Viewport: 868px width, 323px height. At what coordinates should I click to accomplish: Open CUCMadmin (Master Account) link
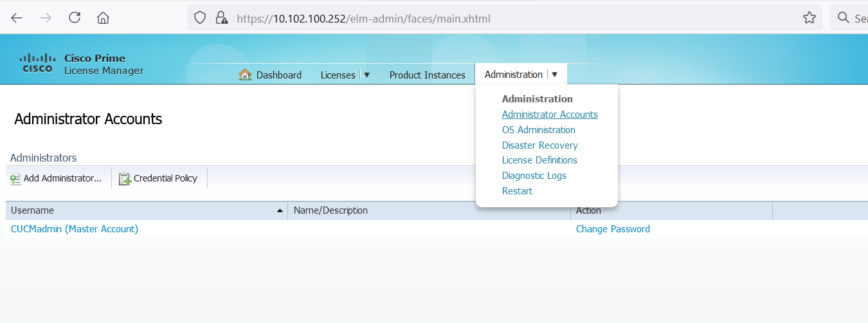coord(75,229)
